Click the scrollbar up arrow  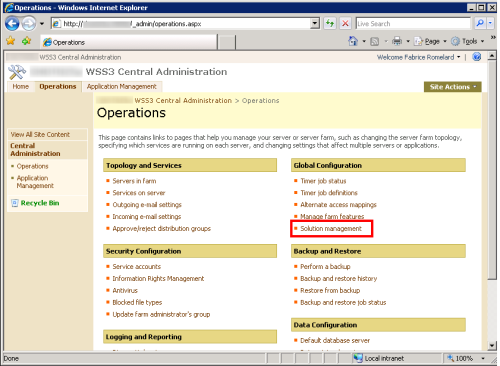click(x=492, y=56)
